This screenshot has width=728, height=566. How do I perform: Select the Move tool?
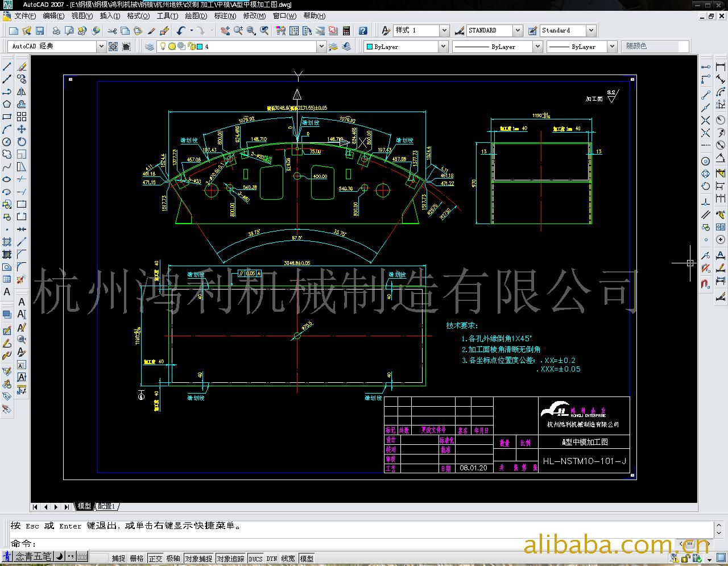click(22, 129)
